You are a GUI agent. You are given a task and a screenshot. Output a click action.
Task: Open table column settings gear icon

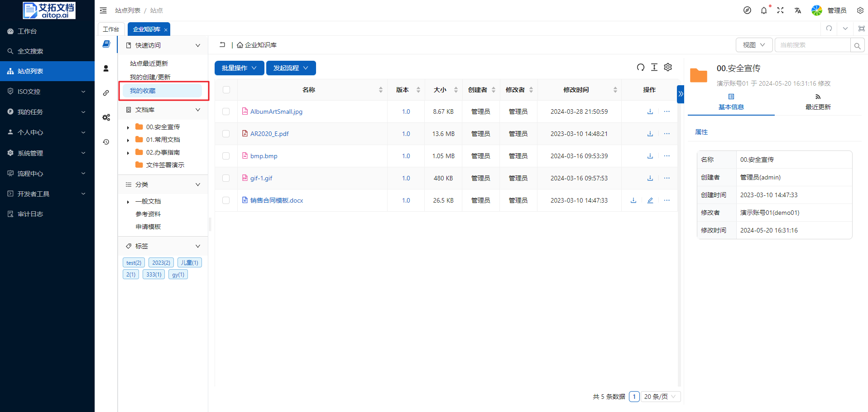coord(667,68)
